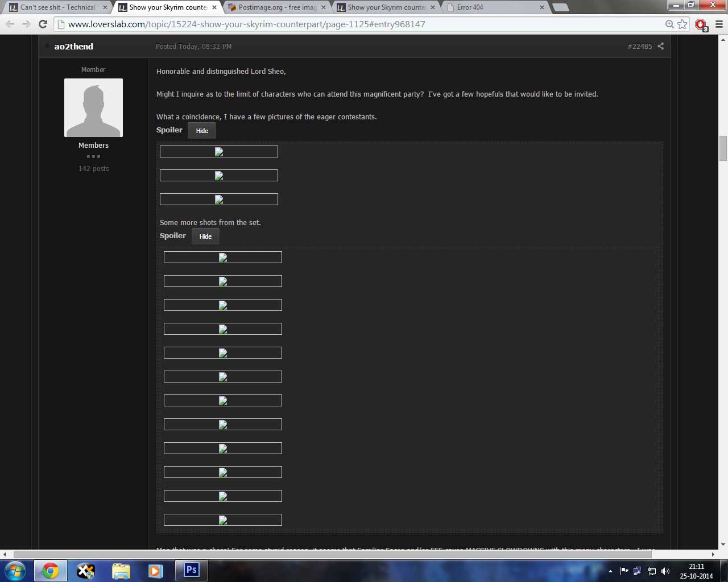728x582 pixels.
Task: Click the vertical page scrollbar thumb
Action: pyautogui.click(x=723, y=148)
